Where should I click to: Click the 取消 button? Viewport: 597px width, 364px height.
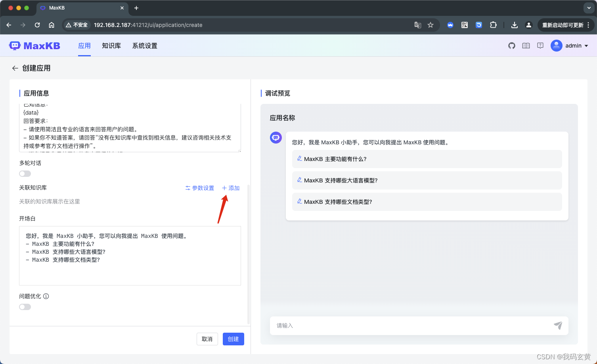point(207,339)
